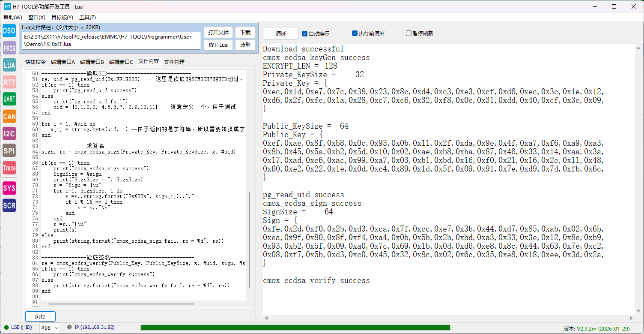Uncheck the 执行前清屏 option

355,33
